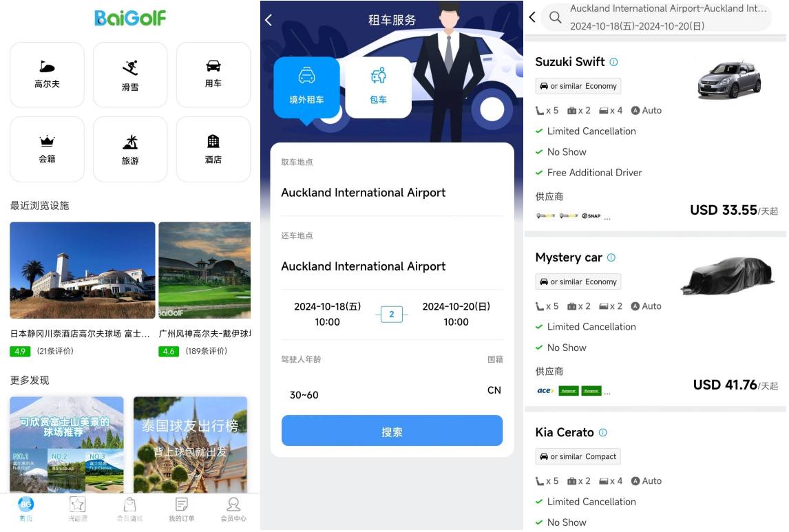Switch to the 包车 charter tab
The width and height of the screenshot is (789, 532).
(x=378, y=87)
